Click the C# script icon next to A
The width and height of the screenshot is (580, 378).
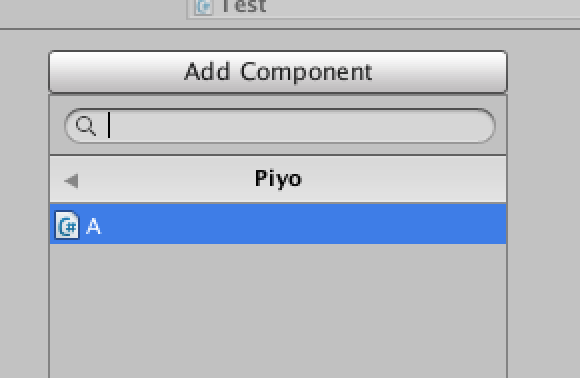pos(67,225)
